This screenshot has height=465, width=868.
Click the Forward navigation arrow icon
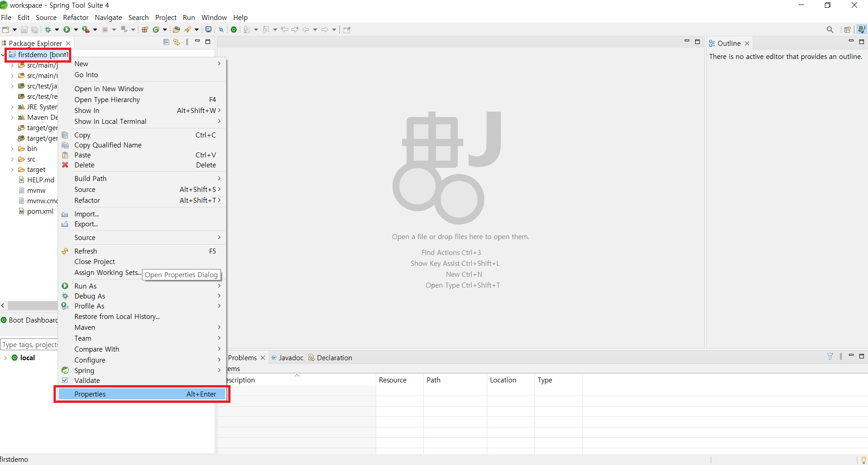tap(325, 30)
